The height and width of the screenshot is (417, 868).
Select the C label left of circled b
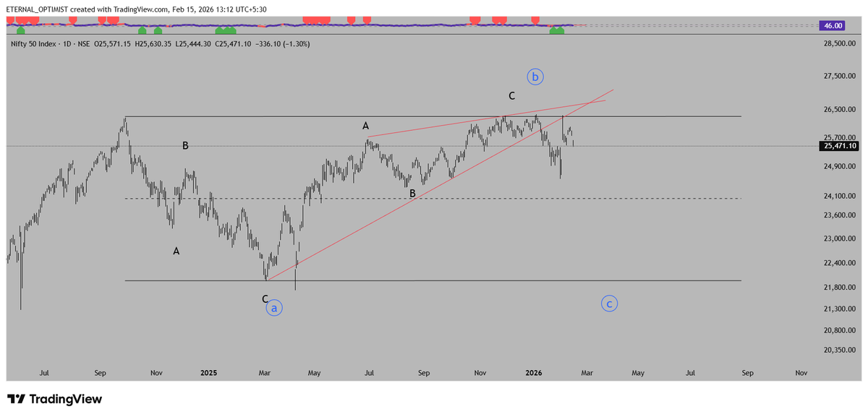512,95
